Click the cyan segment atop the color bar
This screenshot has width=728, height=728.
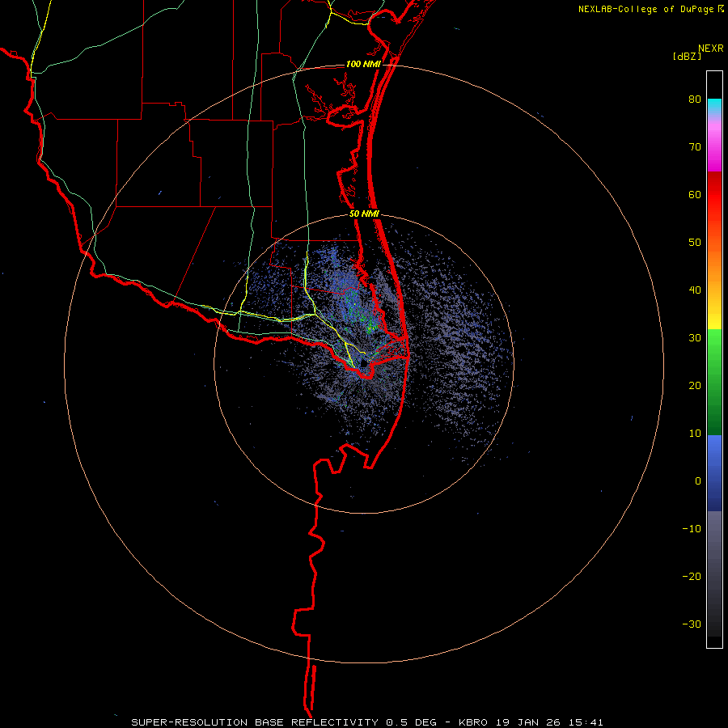click(x=714, y=106)
